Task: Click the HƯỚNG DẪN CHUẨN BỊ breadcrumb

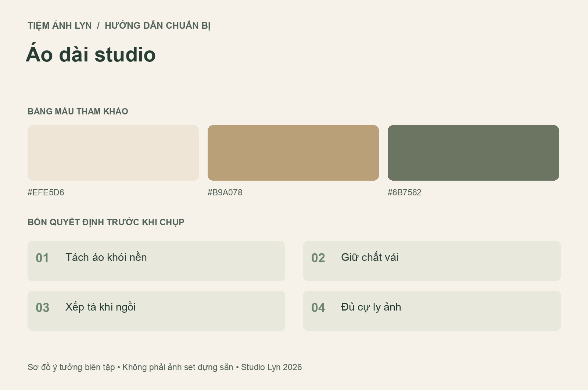Action: pyautogui.click(x=158, y=25)
